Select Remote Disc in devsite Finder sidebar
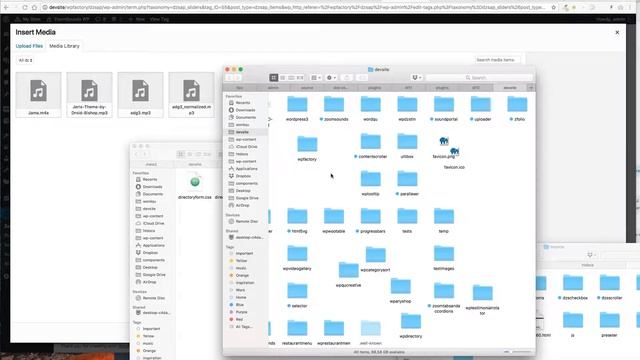 pos(246,222)
